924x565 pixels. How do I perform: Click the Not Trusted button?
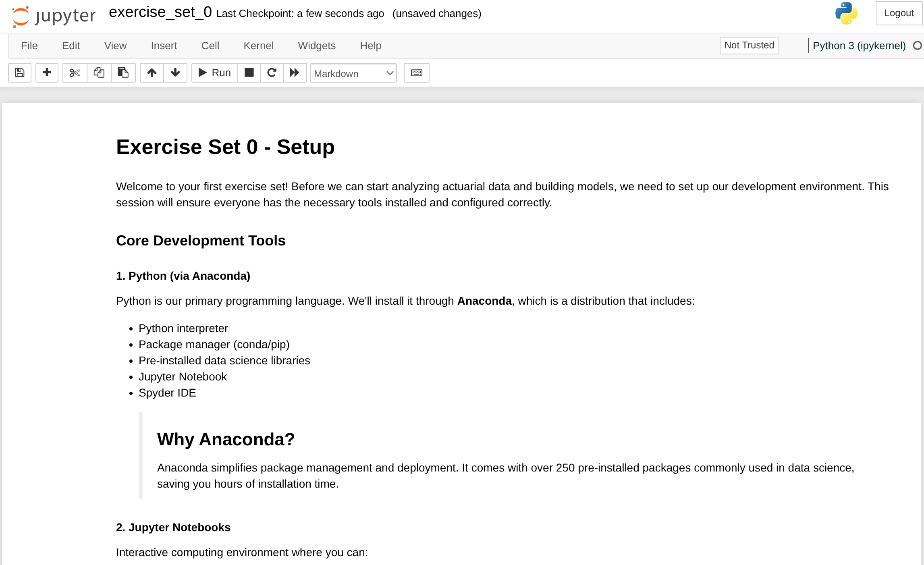(749, 45)
